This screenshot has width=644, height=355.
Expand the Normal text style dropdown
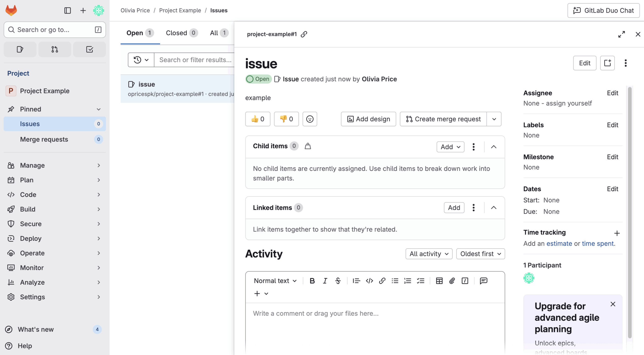point(275,281)
